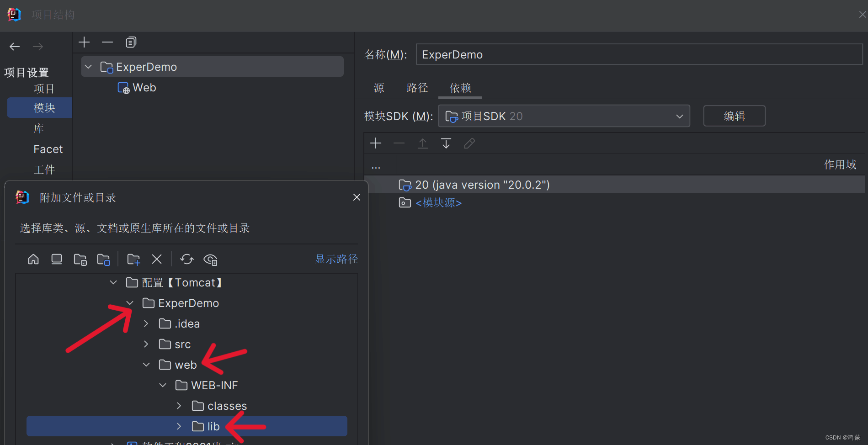Viewport: 868px width, 445px height.
Task: Select the Web facet tree item
Action: click(137, 88)
